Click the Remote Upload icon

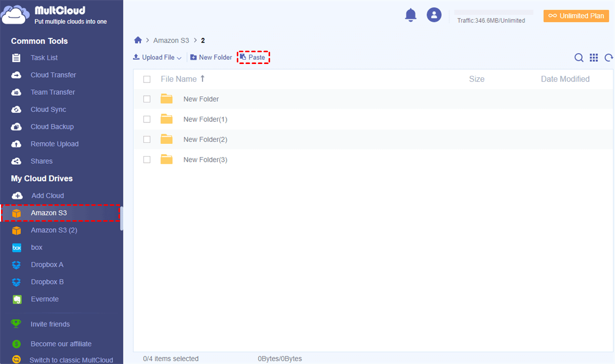click(x=16, y=144)
